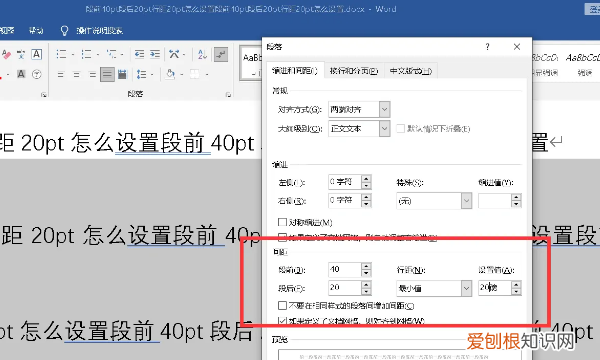Screen dimensions: 600x360
Task: Open the Font group dialog launcher
Action: pos(44,94)
